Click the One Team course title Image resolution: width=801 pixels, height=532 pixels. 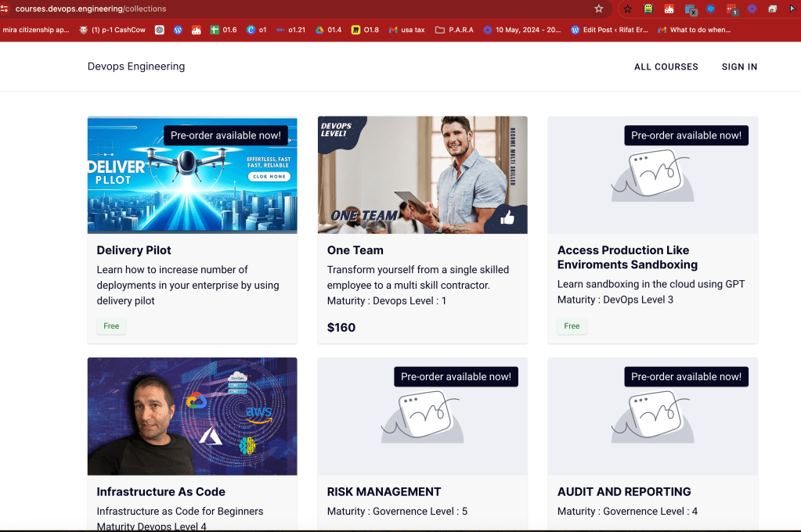tap(355, 250)
